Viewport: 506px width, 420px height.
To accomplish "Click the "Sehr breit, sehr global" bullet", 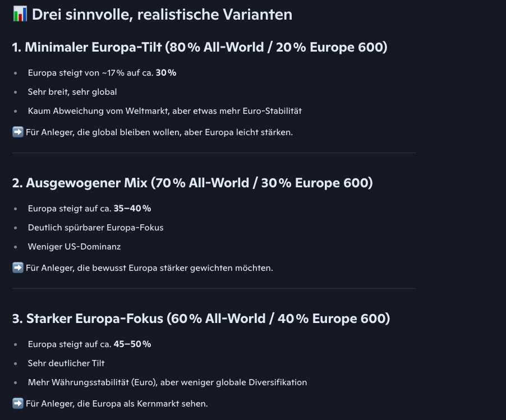I will pyautogui.click(x=72, y=92).
